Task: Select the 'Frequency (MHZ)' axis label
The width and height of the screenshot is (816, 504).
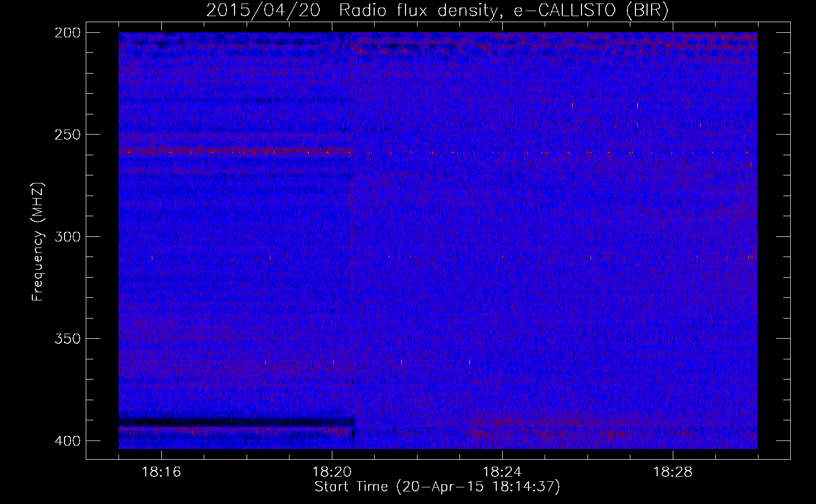Action: click(x=38, y=241)
